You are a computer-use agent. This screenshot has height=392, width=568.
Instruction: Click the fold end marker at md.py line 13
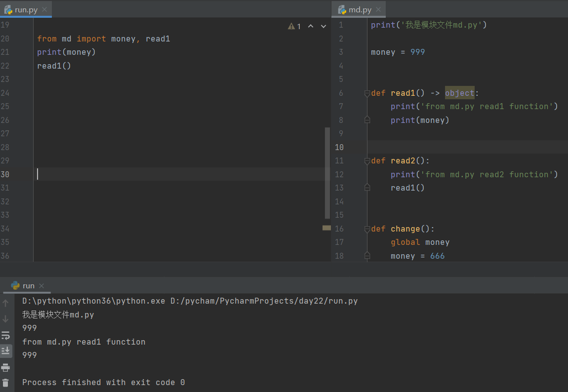[x=367, y=188]
